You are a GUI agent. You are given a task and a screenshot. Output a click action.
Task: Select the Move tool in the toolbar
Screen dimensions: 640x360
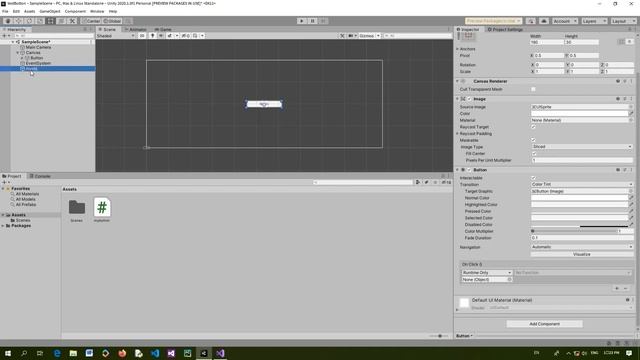pos(18,21)
